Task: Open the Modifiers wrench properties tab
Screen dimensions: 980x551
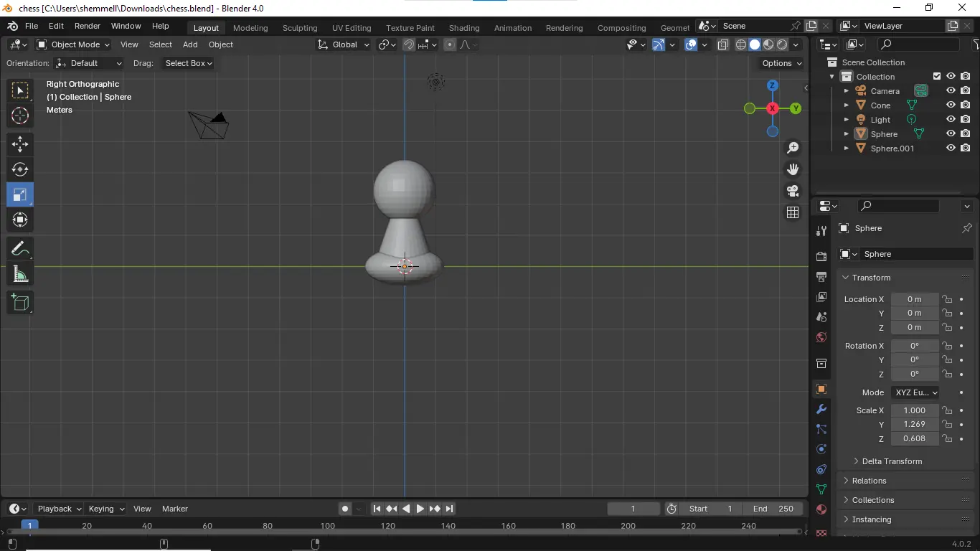Action: tap(821, 409)
